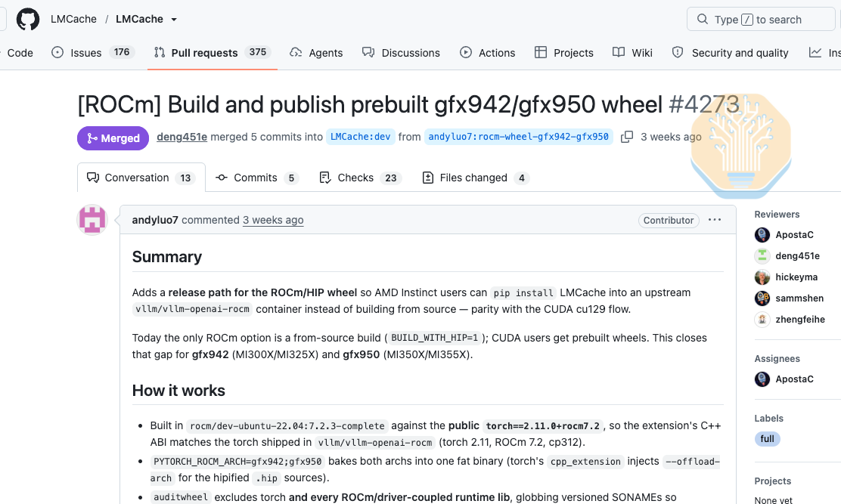Click the PYTORCH_ROCM_ARCH=gfx942;gfx950 code snippet
841x504 pixels.
tap(237, 461)
